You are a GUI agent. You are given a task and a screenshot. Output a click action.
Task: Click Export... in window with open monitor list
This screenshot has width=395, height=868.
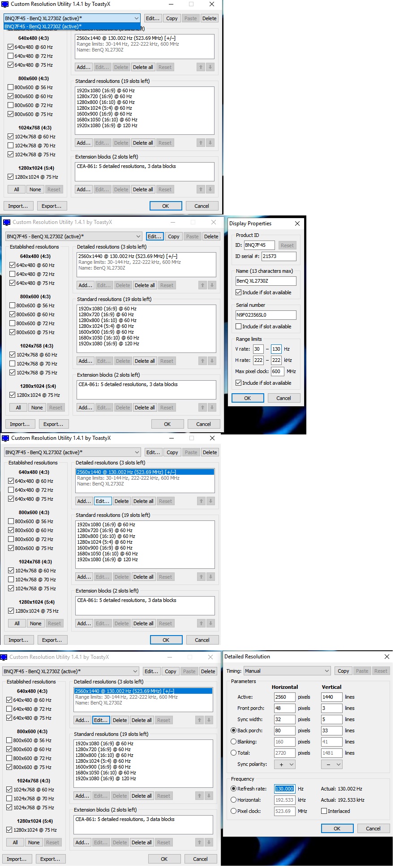click(x=52, y=206)
